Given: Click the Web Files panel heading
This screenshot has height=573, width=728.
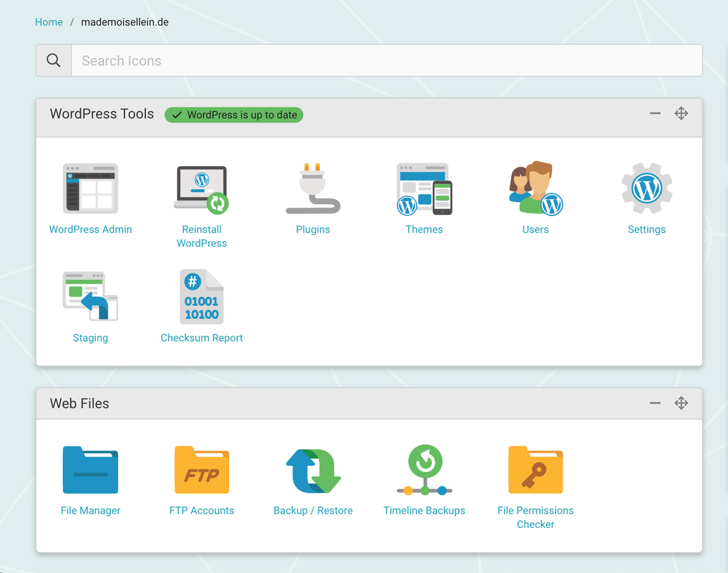Looking at the screenshot, I should tap(79, 403).
